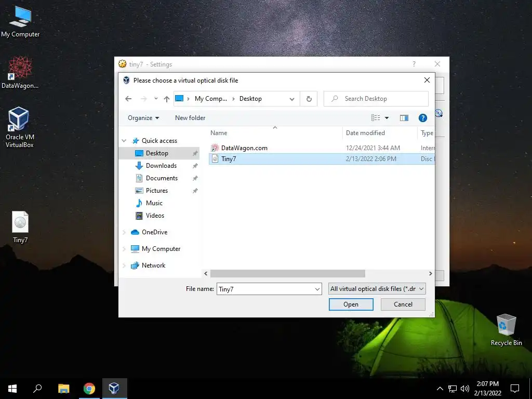Open file dialog help button
Viewport: 532px width, 399px height.
click(422, 118)
